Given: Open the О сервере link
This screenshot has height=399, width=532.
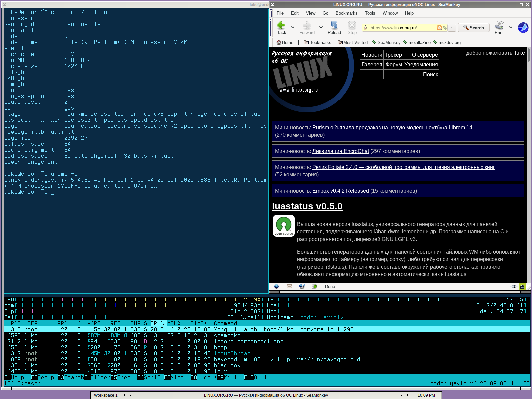Looking at the screenshot, I should tap(425, 55).
